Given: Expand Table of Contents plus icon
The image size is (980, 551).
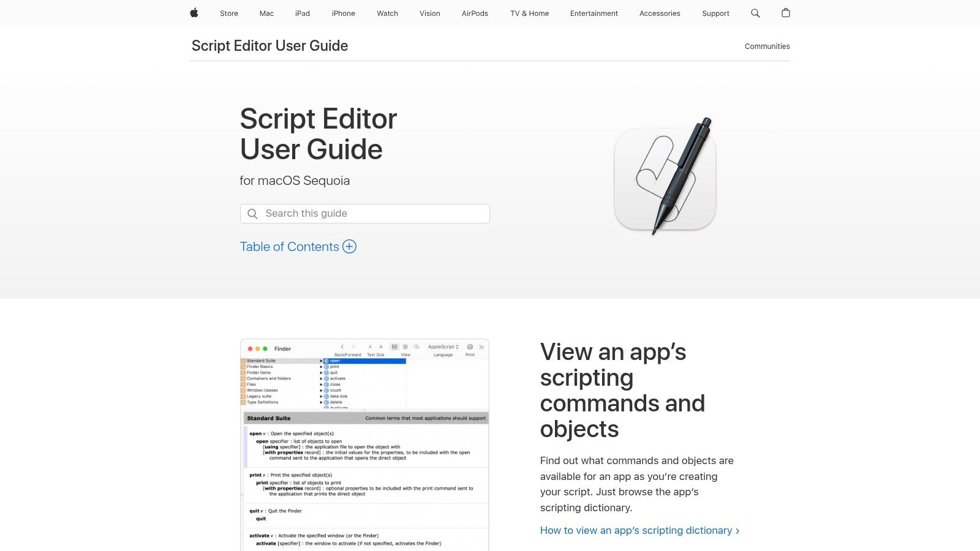Looking at the screenshot, I should point(349,247).
